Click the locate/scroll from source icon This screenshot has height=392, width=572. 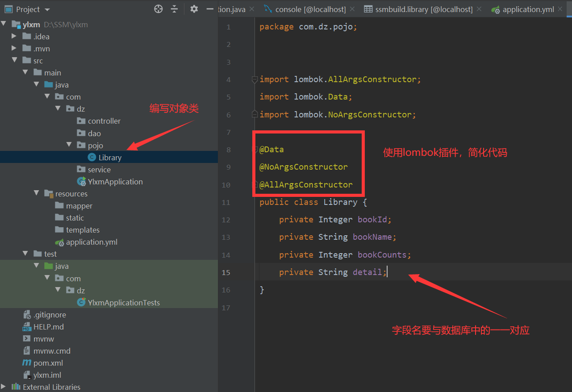(159, 9)
